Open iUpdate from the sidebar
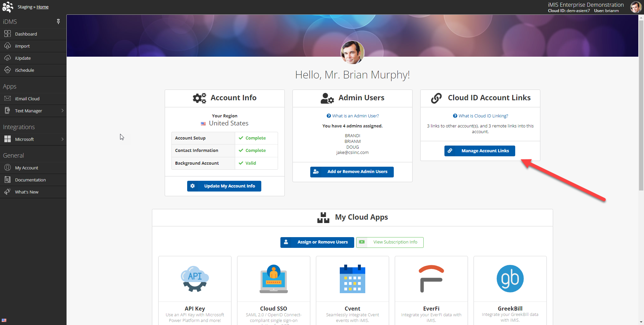The width and height of the screenshot is (644, 325). 23,58
